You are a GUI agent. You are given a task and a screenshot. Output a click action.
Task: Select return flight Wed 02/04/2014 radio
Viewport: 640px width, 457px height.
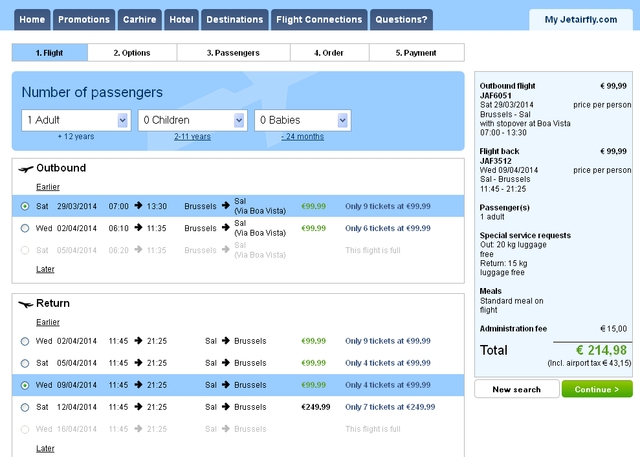[25, 342]
